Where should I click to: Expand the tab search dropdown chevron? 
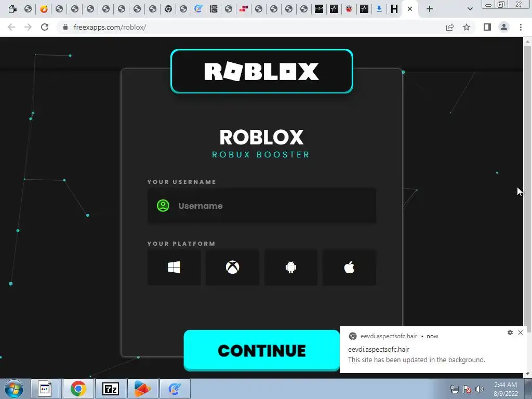coord(470,9)
